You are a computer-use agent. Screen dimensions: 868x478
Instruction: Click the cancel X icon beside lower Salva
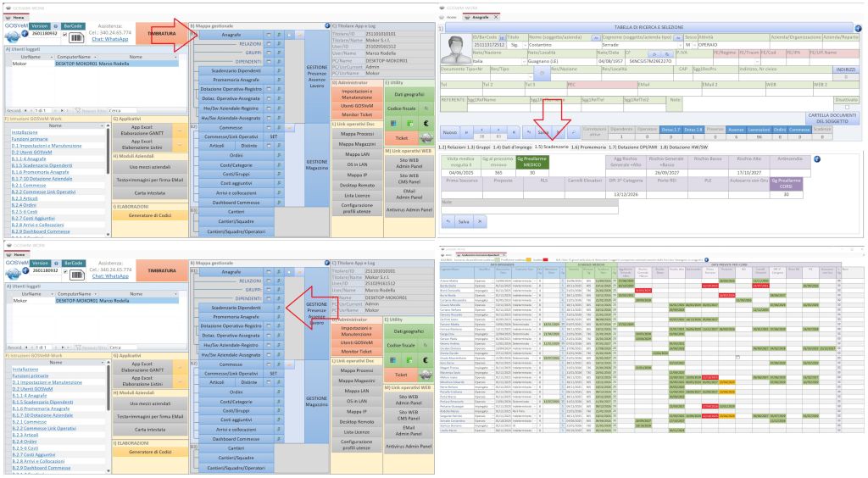coord(480,221)
